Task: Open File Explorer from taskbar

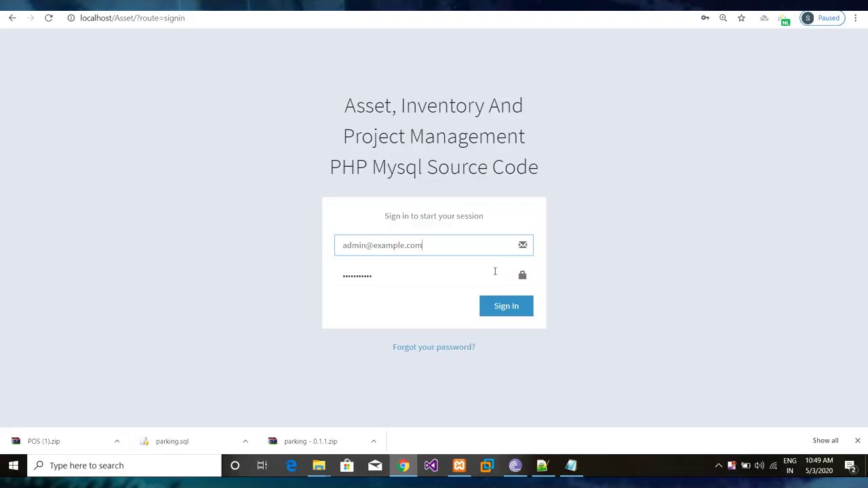Action: (x=319, y=466)
